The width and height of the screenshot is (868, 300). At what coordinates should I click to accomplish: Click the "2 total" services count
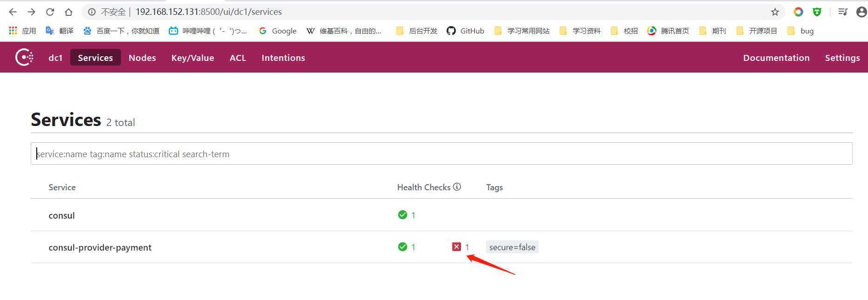click(x=120, y=122)
